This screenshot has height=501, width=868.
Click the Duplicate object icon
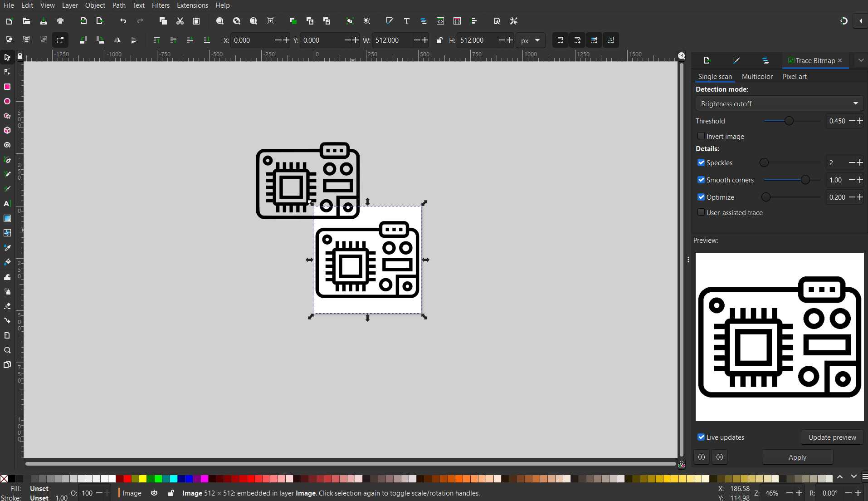coord(293,21)
